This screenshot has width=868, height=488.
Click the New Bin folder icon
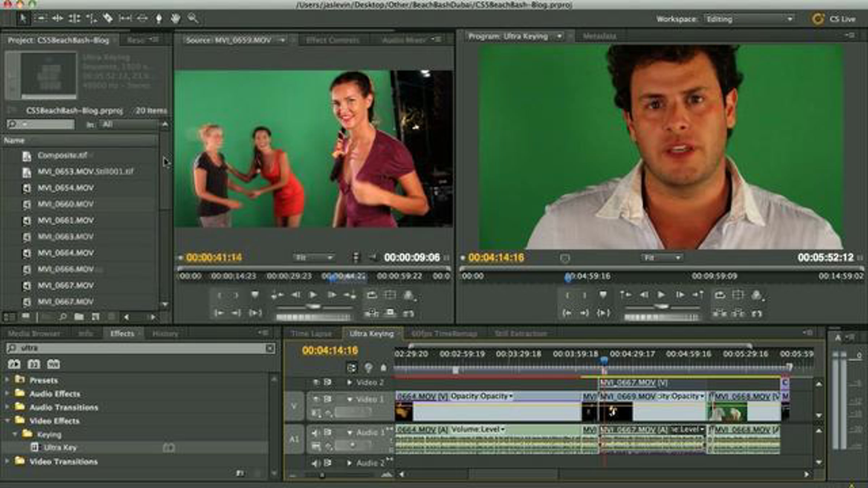click(x=79, y=317)
